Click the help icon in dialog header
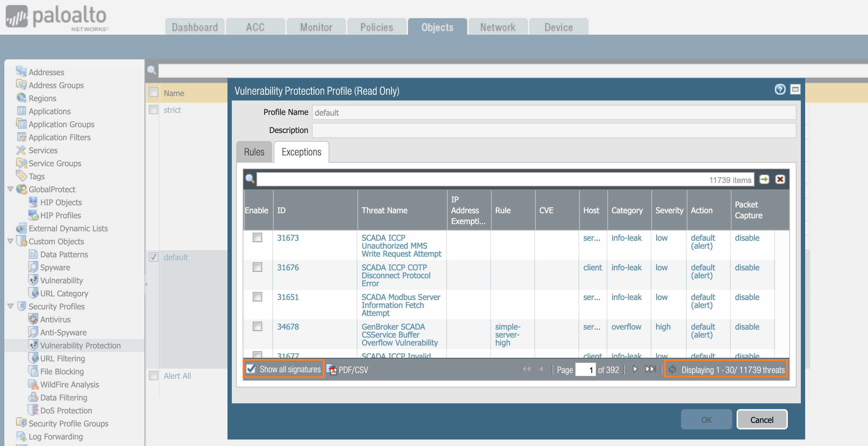This screenshot has height=446, width=868. coord(780,89)
